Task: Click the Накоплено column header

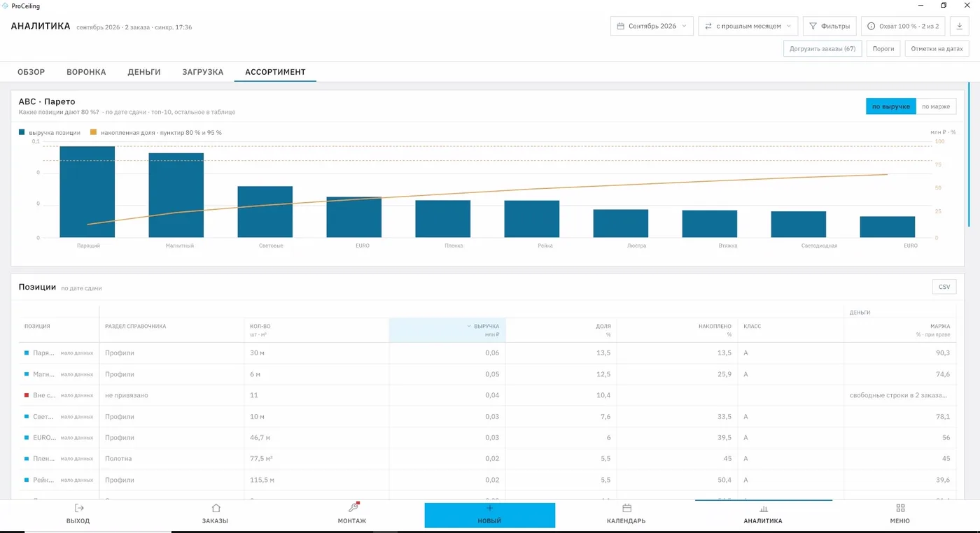Action: click(x=715, y=326)
